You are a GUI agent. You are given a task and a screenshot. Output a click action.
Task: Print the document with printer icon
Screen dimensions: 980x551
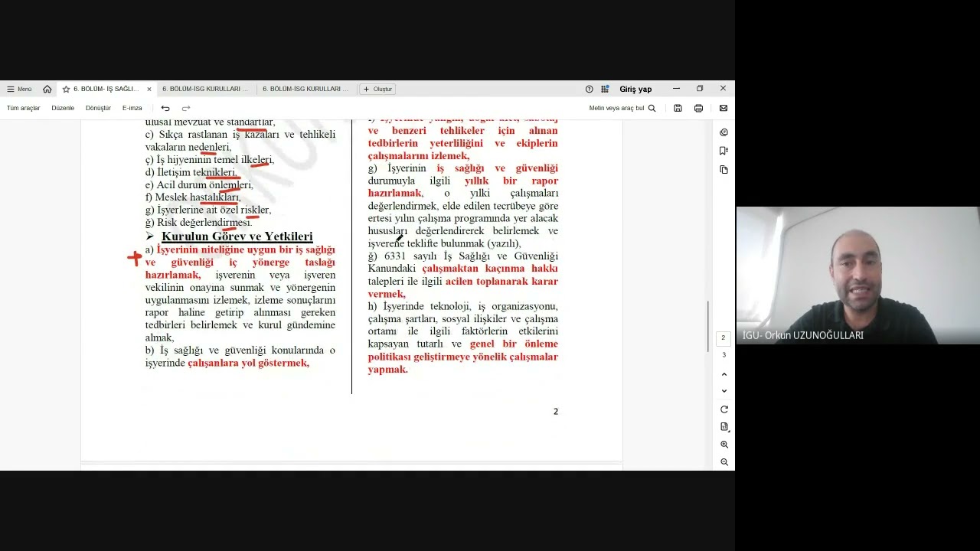click(x=698, y=108)
